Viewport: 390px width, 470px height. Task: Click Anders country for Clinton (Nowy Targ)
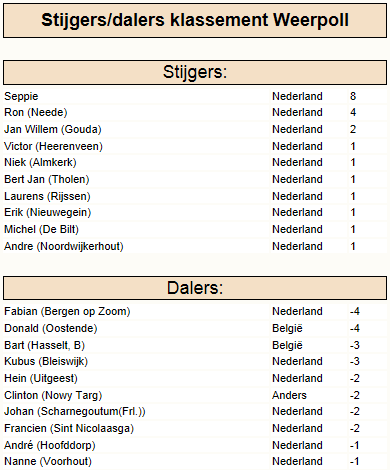(x=289, y=395)
